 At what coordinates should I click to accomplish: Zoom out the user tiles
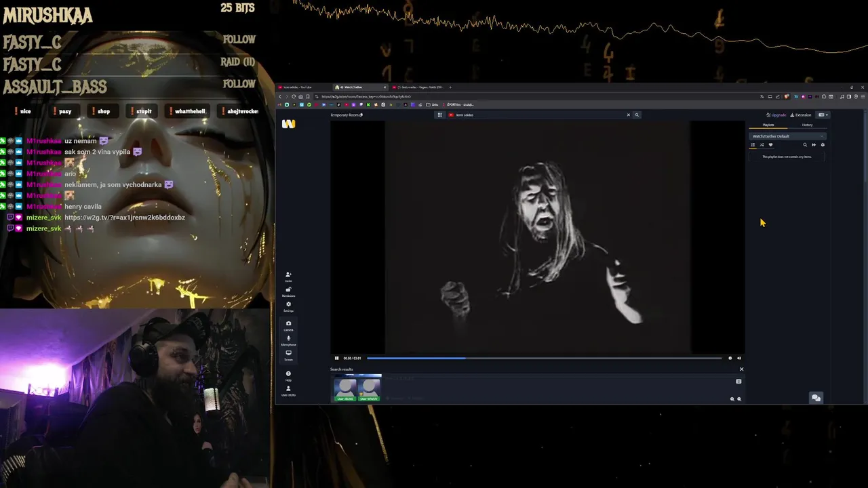[x=739, y=399]
